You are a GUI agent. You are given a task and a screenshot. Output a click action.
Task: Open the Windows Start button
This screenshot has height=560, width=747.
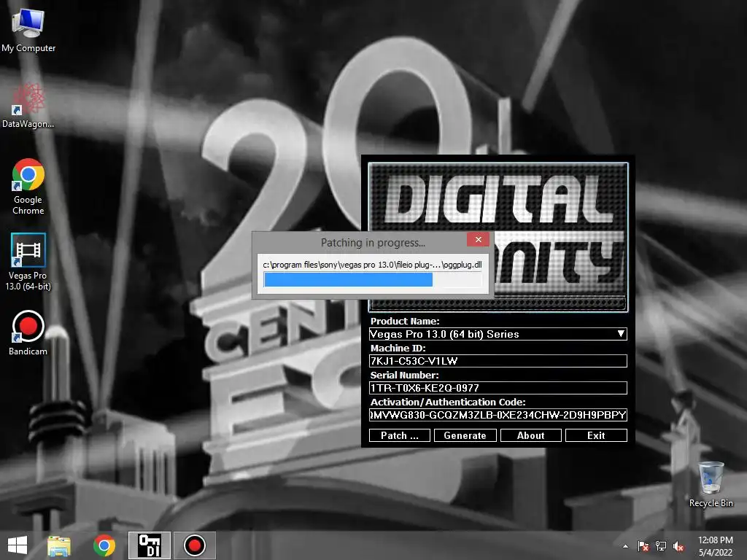[x=18, y=545]
